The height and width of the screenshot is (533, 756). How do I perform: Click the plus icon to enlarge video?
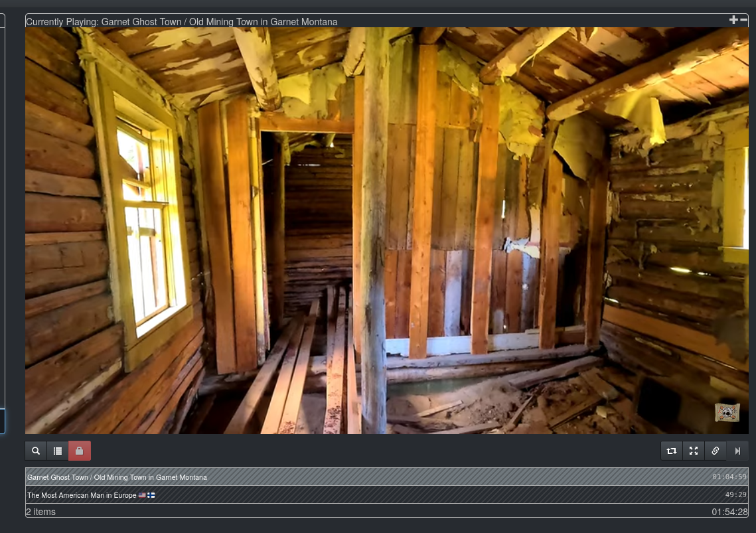coord(733,20)
